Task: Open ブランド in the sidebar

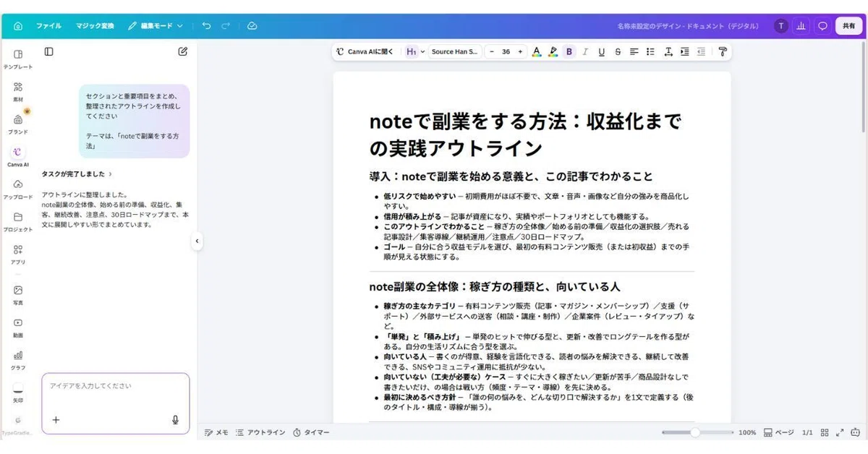Action: 18,124
